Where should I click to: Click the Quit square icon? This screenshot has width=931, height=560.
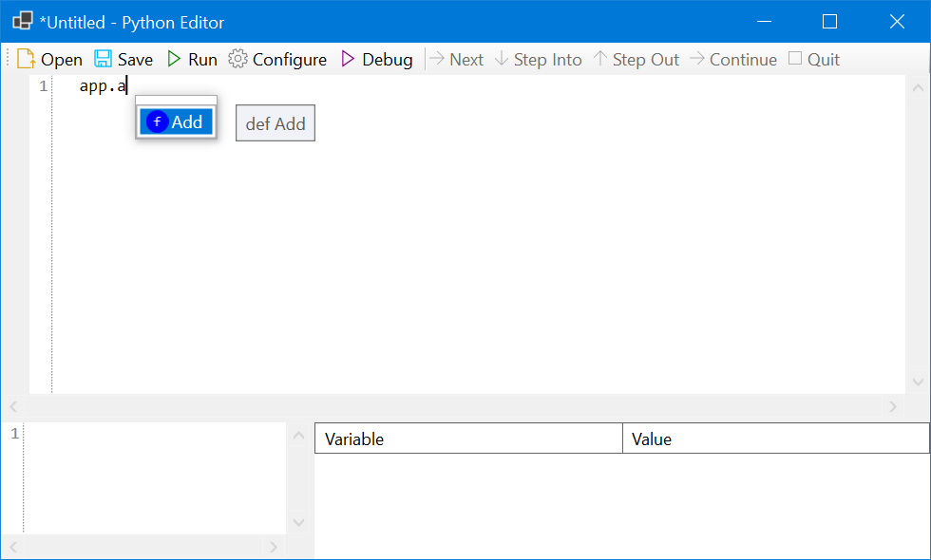(x=795, y=58)
